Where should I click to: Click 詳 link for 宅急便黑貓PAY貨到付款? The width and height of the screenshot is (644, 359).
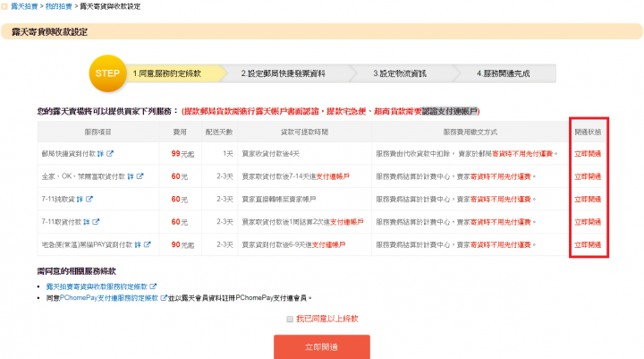tap(138, 244)
